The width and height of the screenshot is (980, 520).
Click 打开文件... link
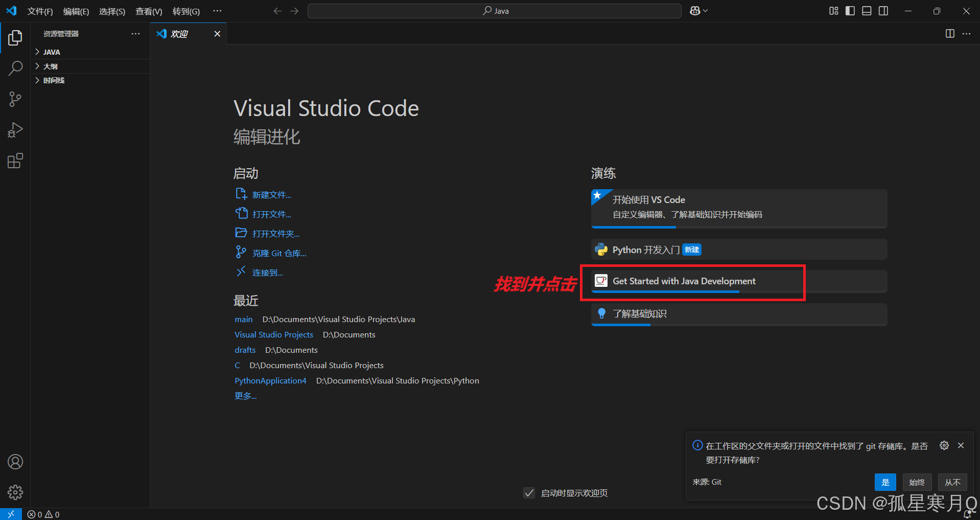click(271, 214)
